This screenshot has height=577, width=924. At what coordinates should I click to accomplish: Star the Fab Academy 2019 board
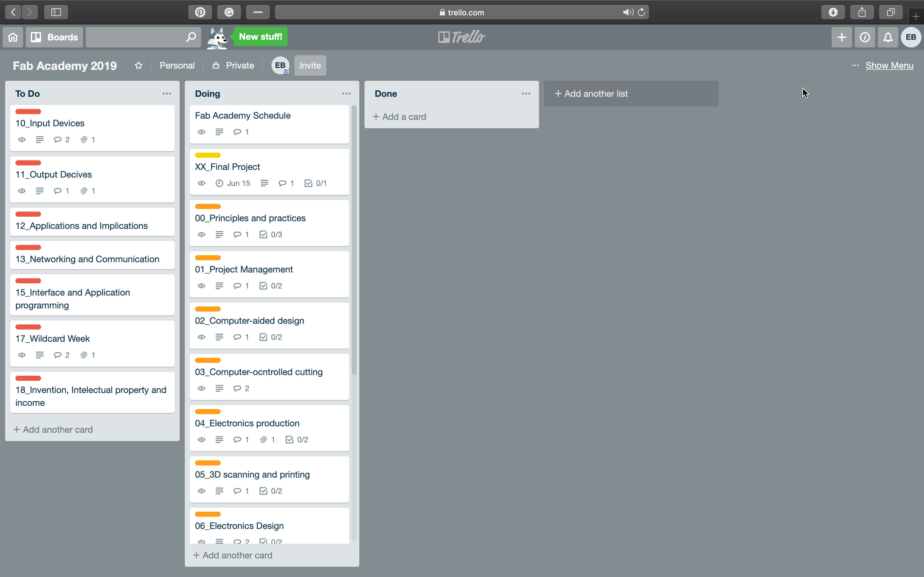click(x=139, y=66)
